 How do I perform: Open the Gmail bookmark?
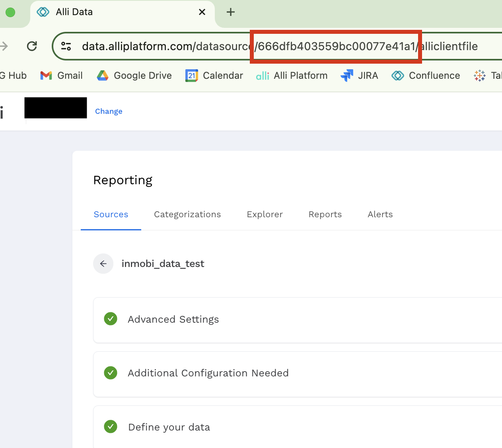62,76
